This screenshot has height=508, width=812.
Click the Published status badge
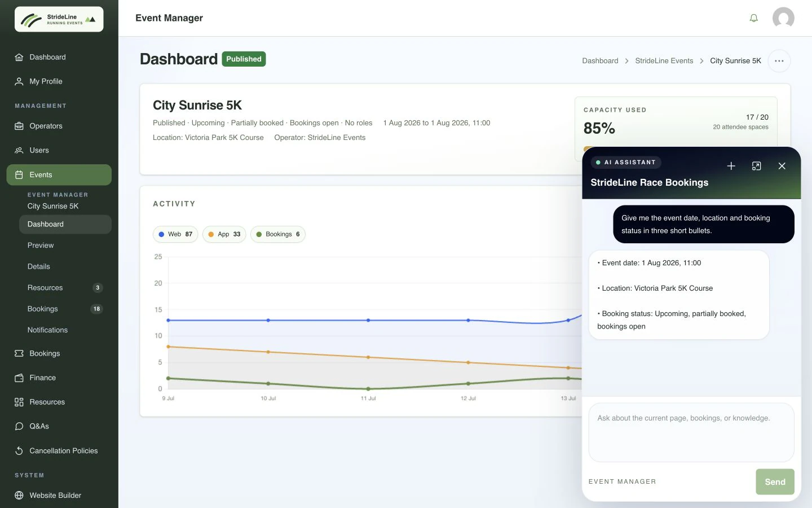[x=244, y=59]
